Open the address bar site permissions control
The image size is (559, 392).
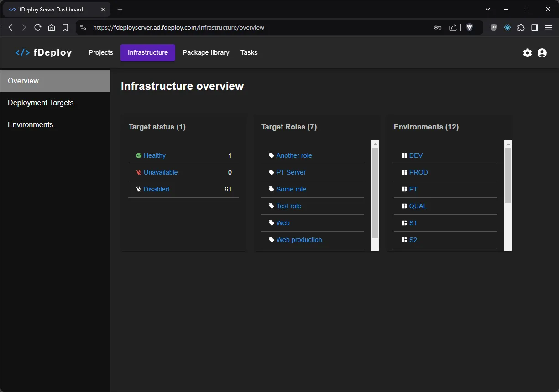(x=83, y=27)
